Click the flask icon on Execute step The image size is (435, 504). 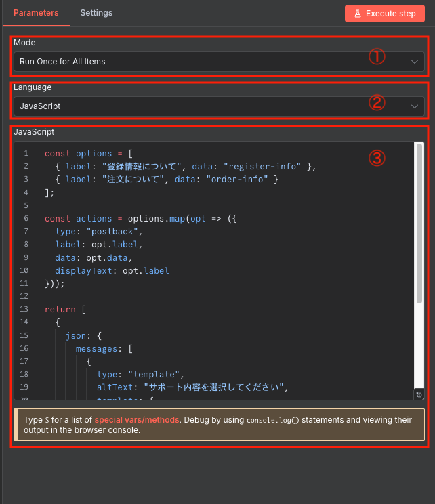tap(358, 14)
